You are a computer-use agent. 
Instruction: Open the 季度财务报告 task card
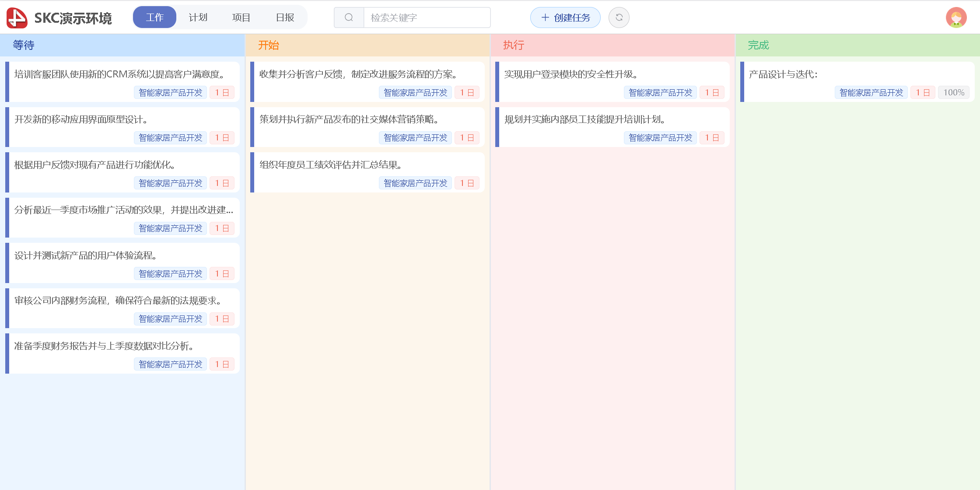(x=104, y=346)
